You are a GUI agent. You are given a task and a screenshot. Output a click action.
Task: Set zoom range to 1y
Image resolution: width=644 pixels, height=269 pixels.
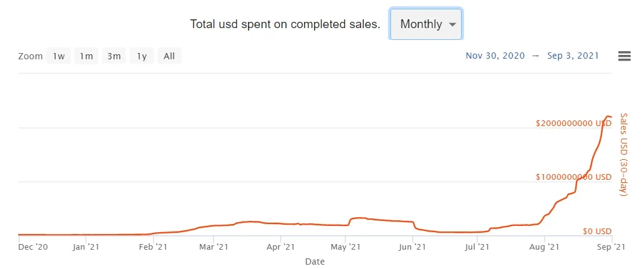142,56
